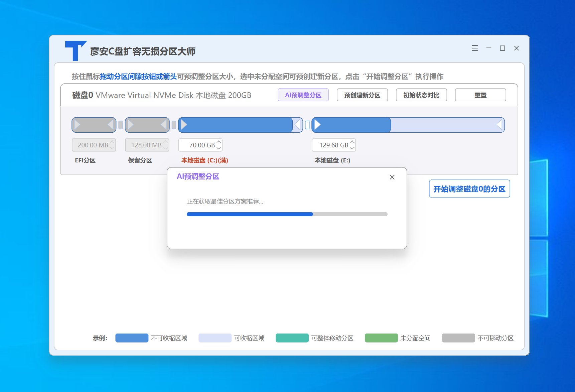The image size is (575, 392).
Task: Click left arrow of reserved partition bar
Action: [x=131, y=125]
